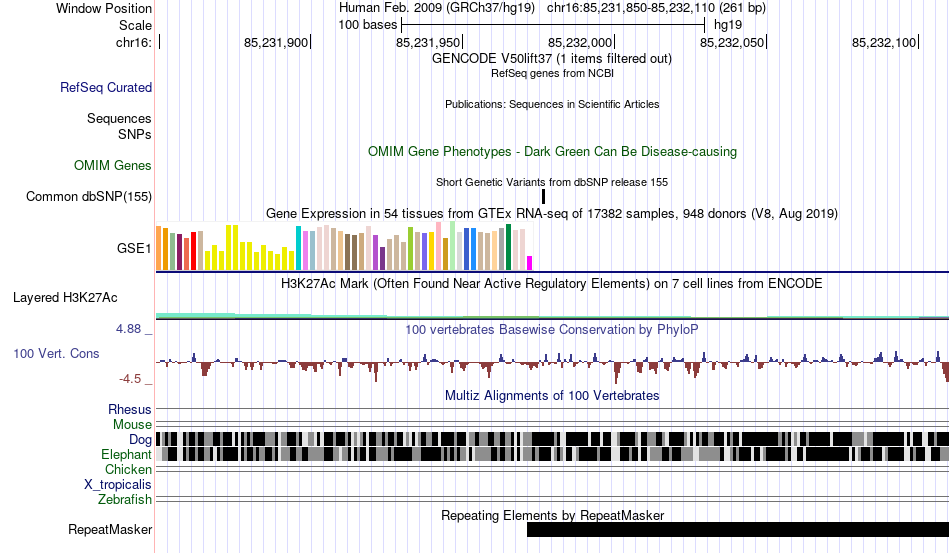Click the 100 vertebrates Basewise Conservation title
This screenshot has width=950, height=553.
click(x=551, y=329)
